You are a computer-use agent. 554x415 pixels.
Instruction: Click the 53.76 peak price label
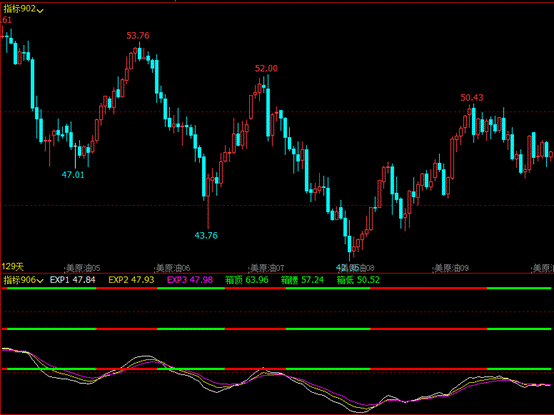138,36
